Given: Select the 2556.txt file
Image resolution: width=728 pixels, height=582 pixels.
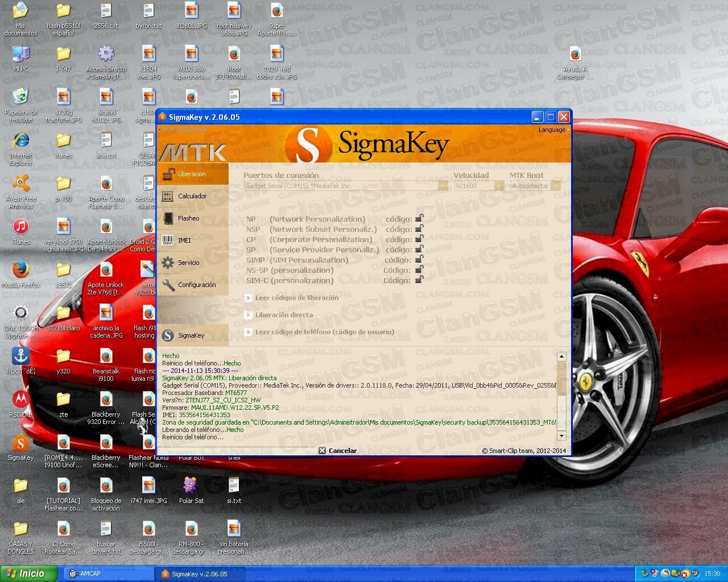Looking at the screenshot, I should point(106,15).
